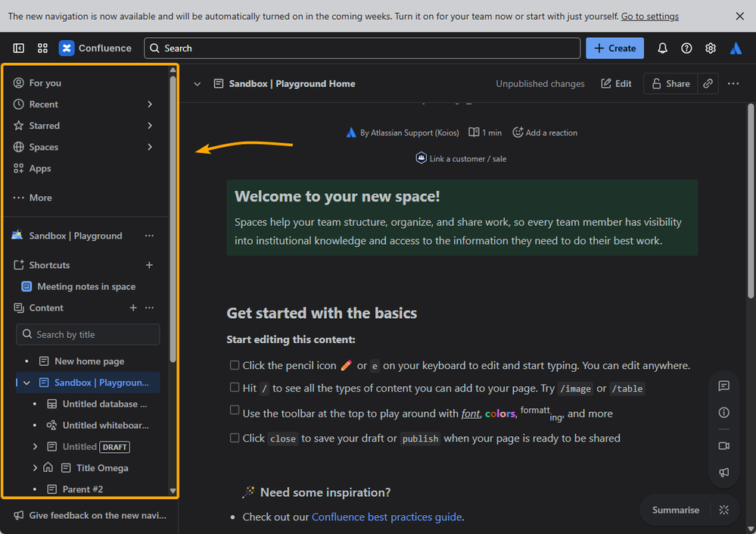Click the sparkle icon beside Summarise
756x534 pixels.
coord(724,510)
